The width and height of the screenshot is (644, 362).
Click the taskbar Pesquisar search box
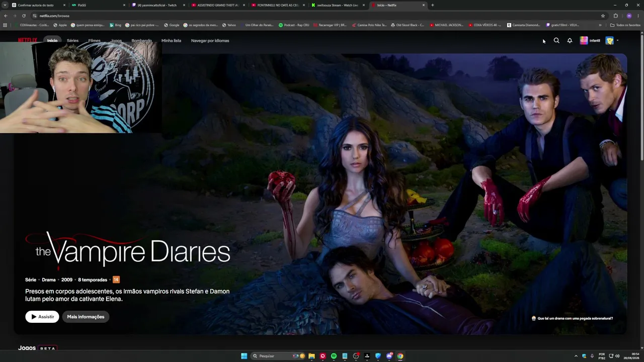point(278,356)
